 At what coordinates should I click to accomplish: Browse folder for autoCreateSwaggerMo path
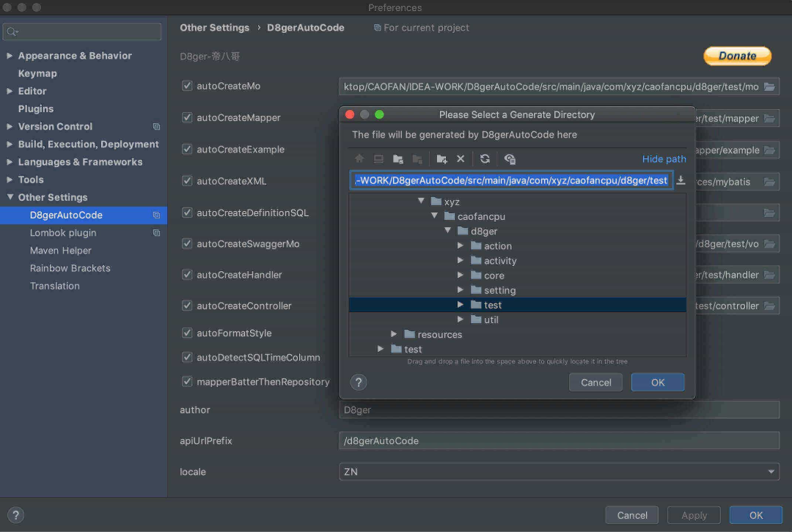point(769,244)
